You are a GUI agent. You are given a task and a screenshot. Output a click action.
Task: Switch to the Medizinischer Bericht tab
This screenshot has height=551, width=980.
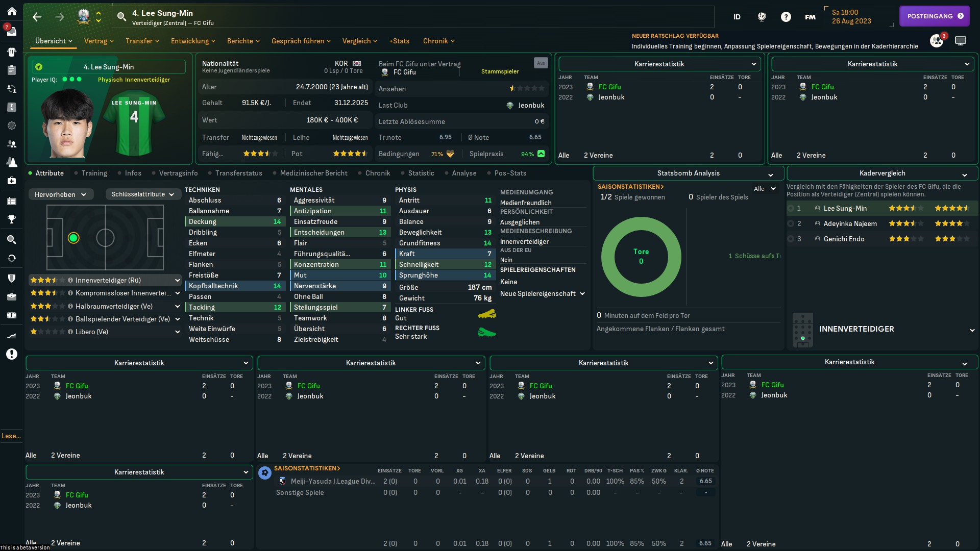coord(313,173)
